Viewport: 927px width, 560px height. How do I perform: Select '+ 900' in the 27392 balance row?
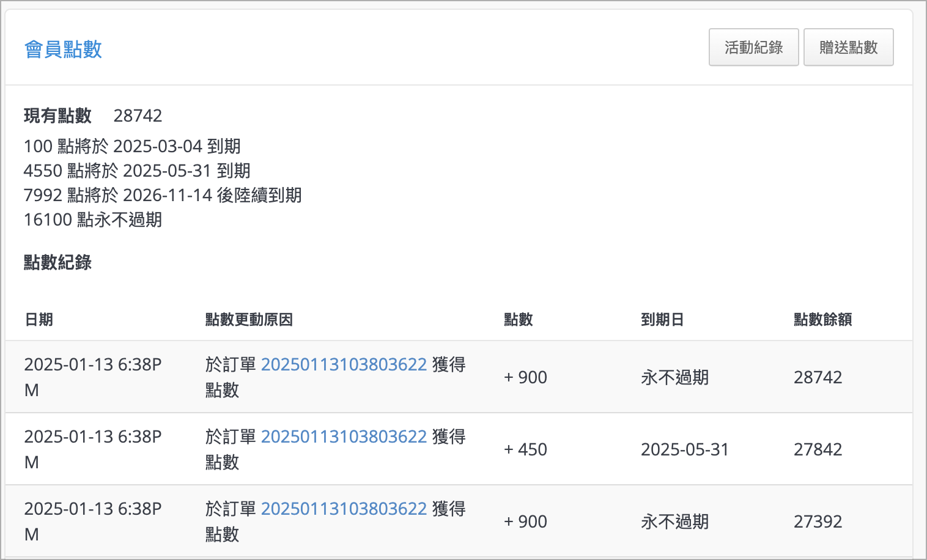[x=525, y=521]
